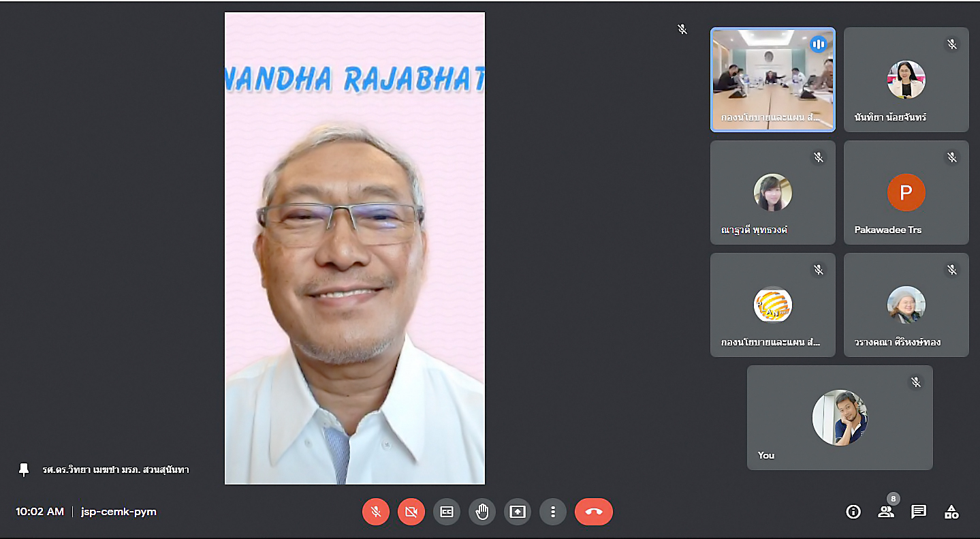Raise your hand
The image size is (980, 539).
point(482,512)
